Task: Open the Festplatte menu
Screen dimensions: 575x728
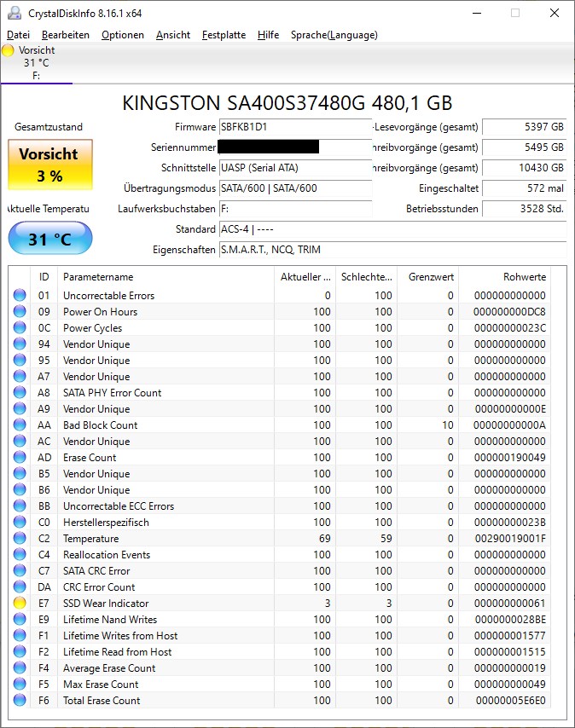Action: 224,35
